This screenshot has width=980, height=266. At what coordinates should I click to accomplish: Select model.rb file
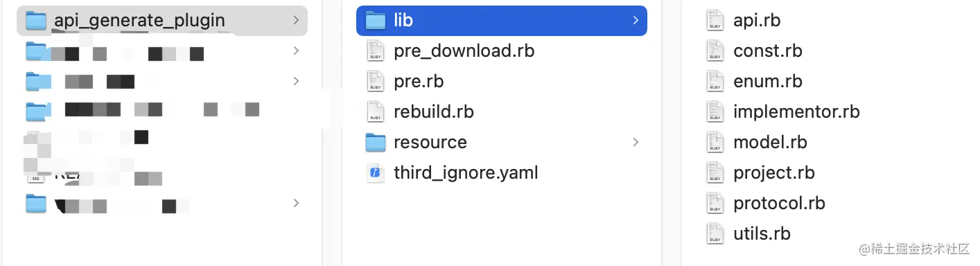click(770, 143)
